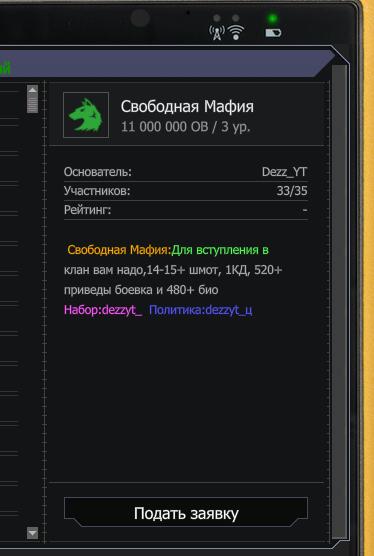Click the Рейтинг: label
The image size is (374, 556).
click(88, 210)
